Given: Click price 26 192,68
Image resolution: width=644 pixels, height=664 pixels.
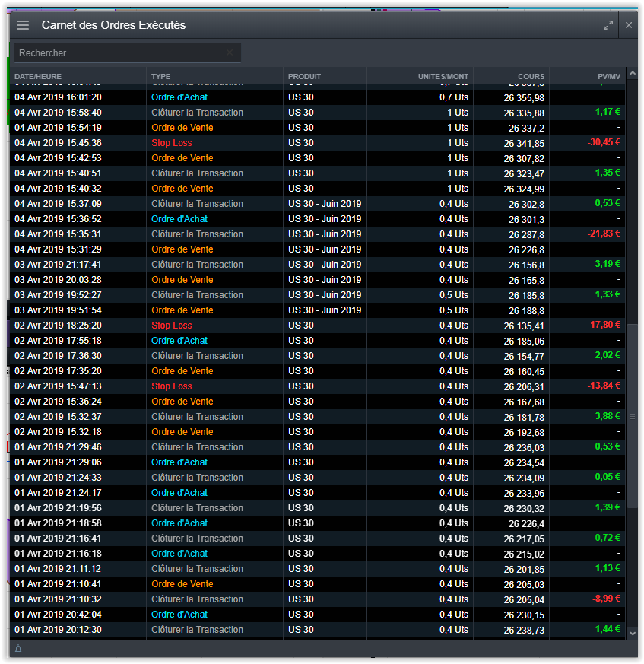Looking at the screenshot, I should pyautogui.click(x=524, y=433).
